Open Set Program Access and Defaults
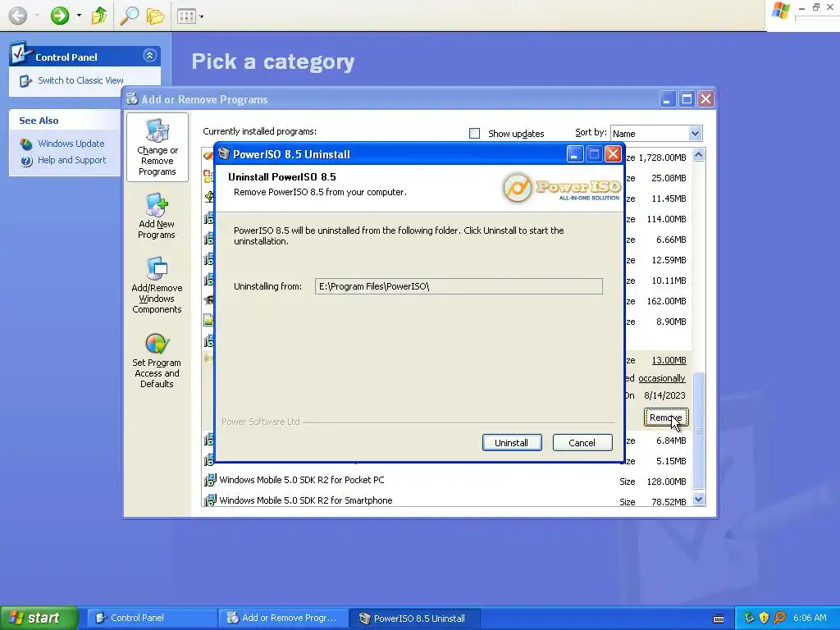840x630 pixels. click(157, 361)
